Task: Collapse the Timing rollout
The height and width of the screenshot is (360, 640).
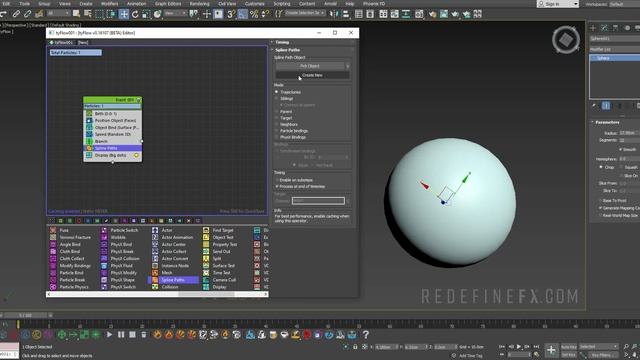Action: click(282, 42)
